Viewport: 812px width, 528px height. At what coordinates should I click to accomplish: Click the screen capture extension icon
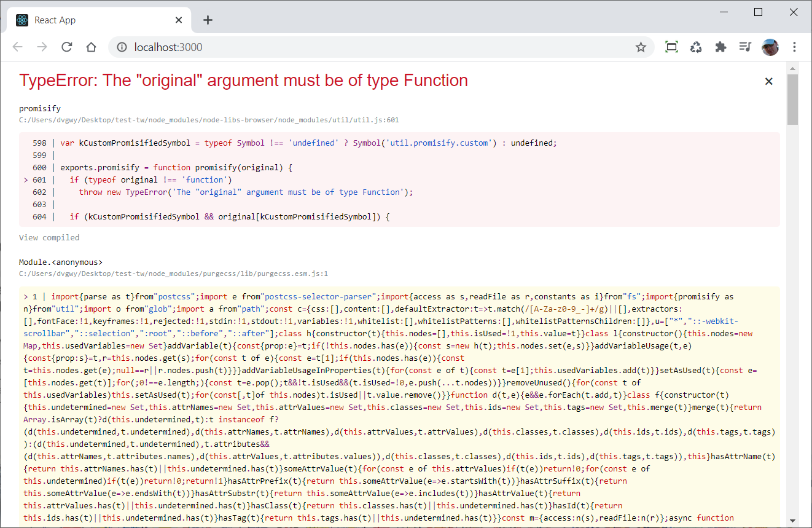point(671,47)
